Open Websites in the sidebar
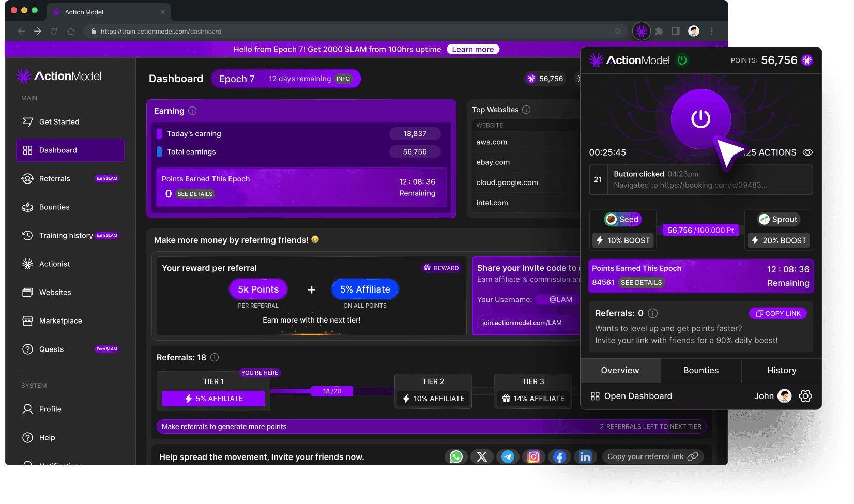 click(x=70, y=292)
